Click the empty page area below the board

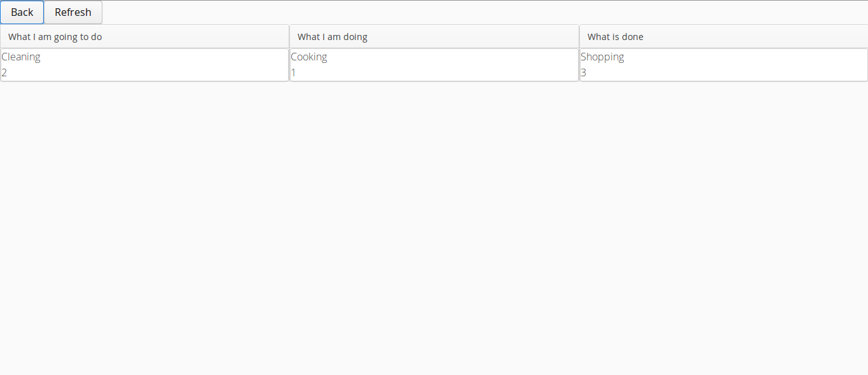coord(434,229)
